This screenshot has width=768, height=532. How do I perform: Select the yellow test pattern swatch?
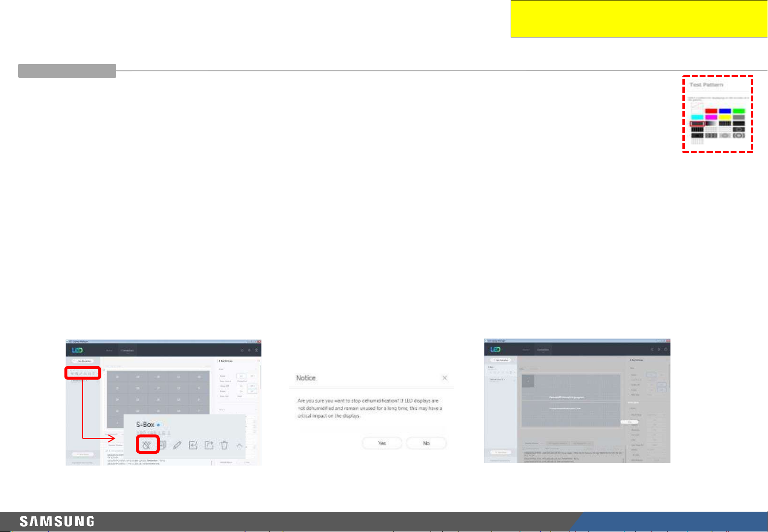725,118
